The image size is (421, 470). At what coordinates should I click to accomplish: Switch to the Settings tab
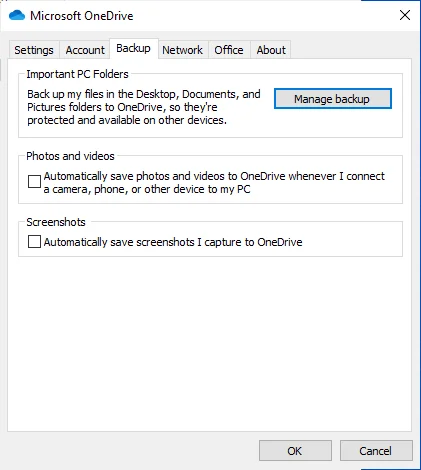point(34,50)
